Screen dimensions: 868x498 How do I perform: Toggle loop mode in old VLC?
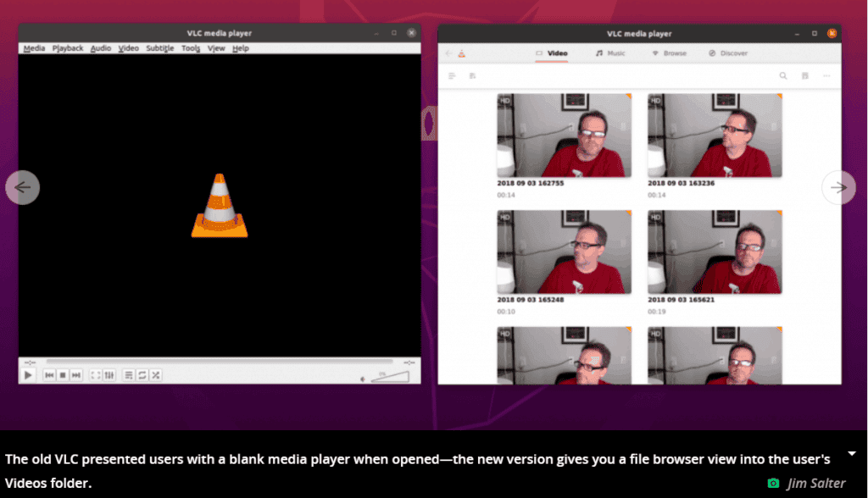click(142, 375)
